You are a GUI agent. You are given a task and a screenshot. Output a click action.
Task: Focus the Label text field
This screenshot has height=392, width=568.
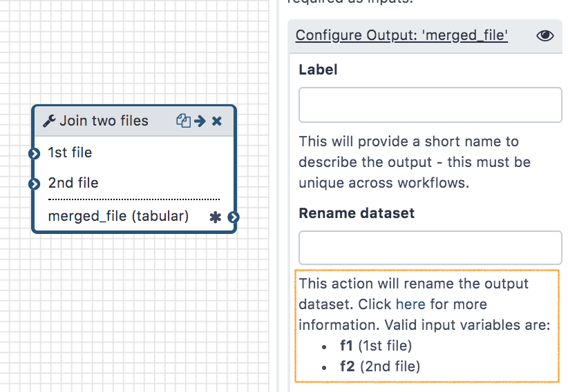point(430,105)
